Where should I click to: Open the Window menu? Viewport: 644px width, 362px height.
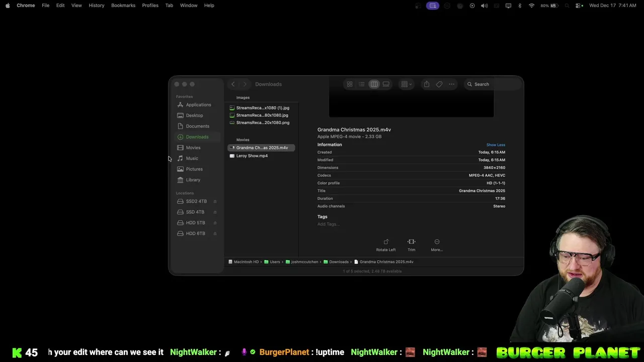click(189, 6)
